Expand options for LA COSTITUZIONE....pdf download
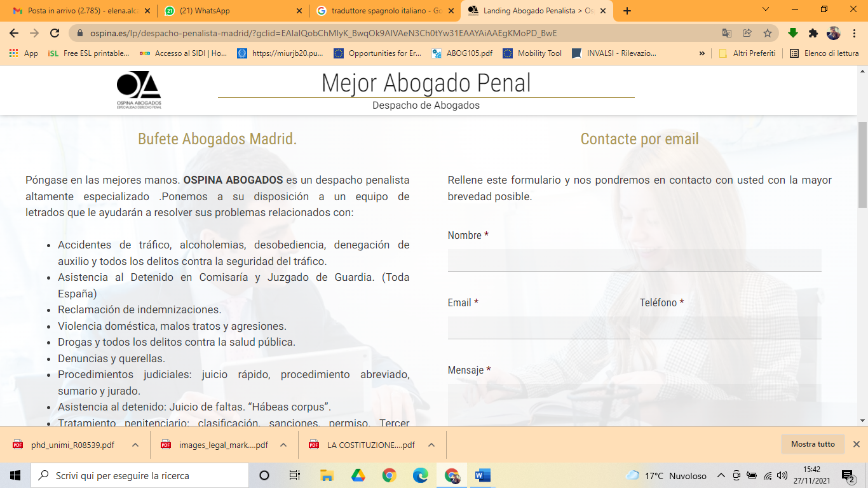 [431, 445]
